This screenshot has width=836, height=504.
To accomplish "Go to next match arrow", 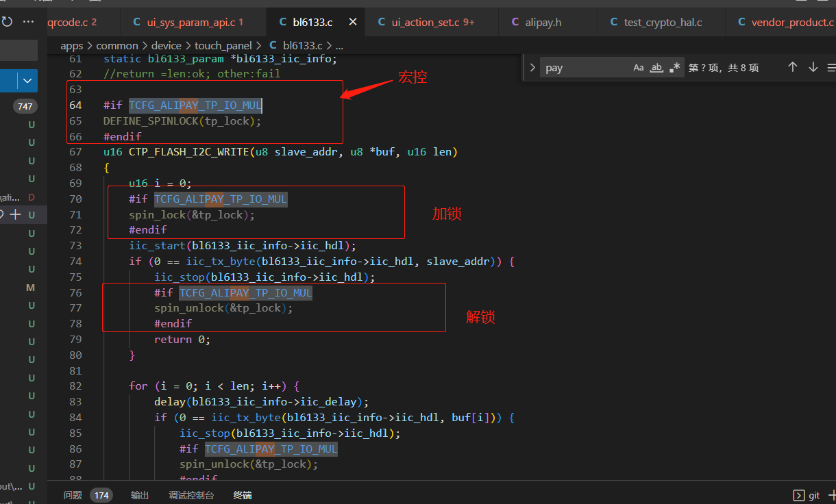I will 813,67.
